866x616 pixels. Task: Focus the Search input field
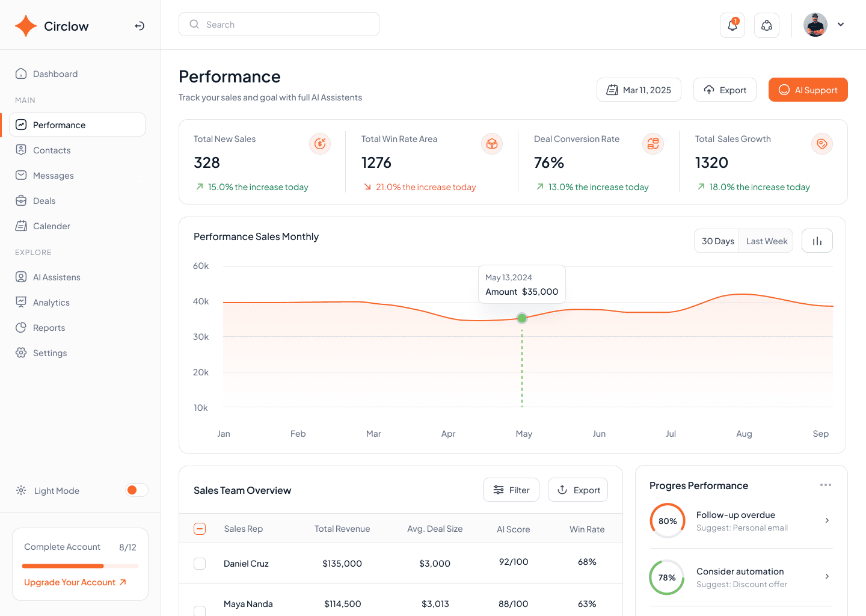coord(279,24)
